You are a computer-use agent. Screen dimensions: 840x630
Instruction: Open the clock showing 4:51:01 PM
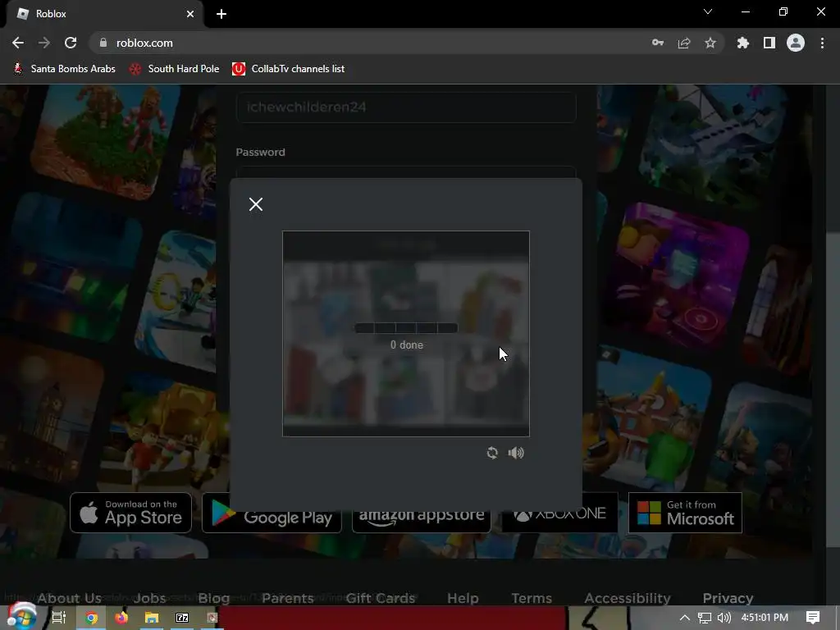(765, 618)
